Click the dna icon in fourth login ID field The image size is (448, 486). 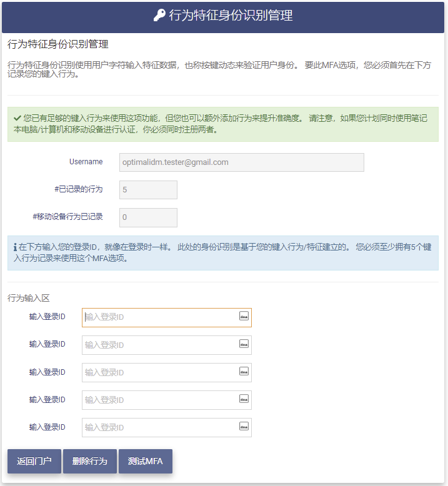244,399
